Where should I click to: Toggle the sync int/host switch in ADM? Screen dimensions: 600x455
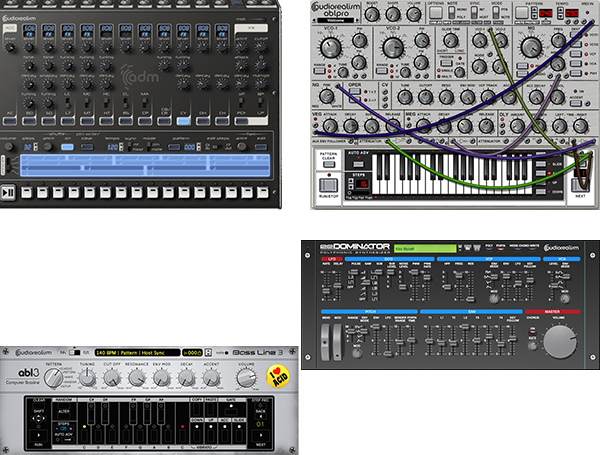pos(130,147)
